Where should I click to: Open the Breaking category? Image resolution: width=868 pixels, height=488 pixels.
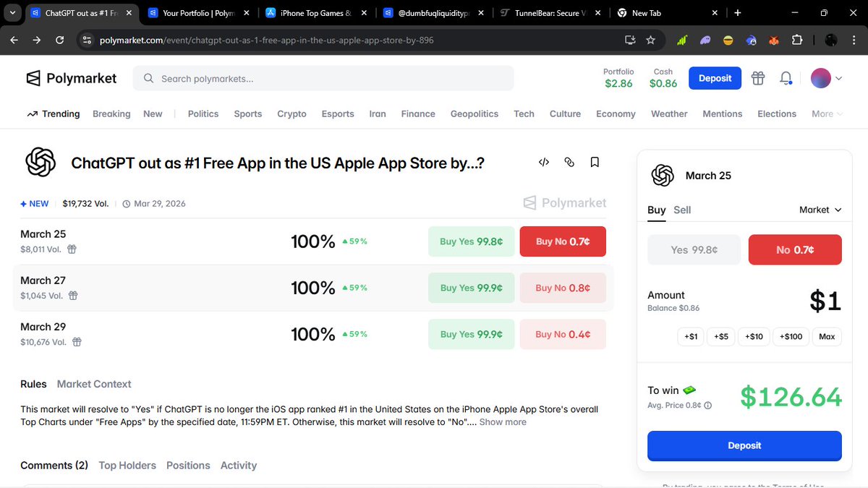111,114
